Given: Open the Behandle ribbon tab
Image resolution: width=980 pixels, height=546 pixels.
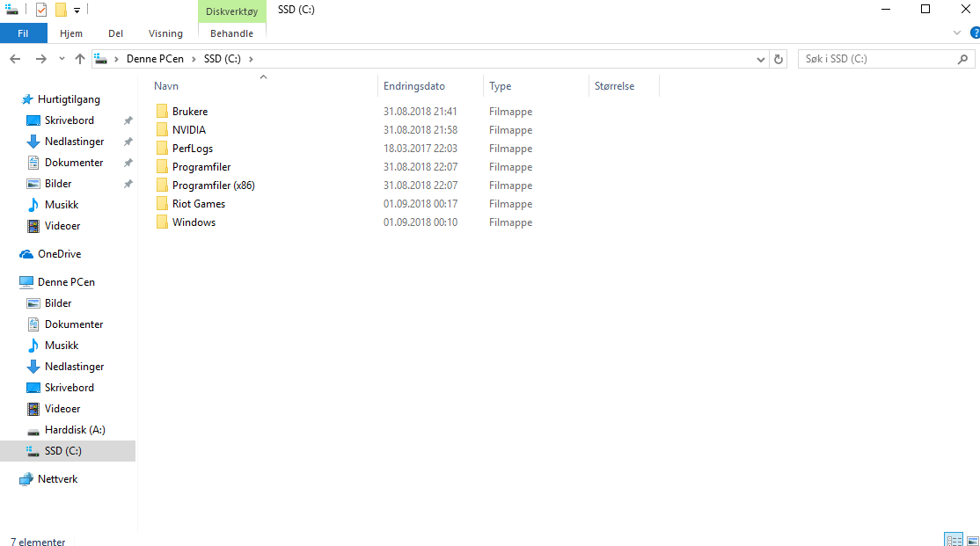Looking at the screenshot, I should click(232, 33).
